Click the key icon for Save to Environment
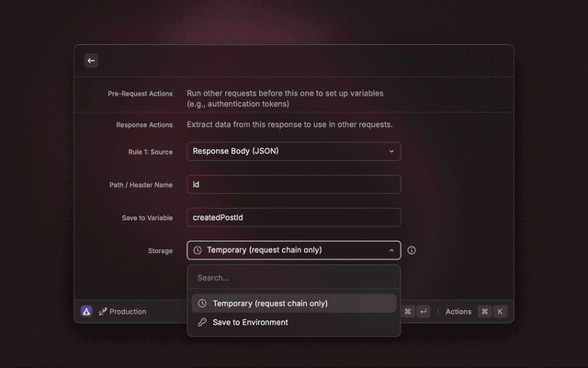The width and height of the screenshot is (588, 368). 202,323
